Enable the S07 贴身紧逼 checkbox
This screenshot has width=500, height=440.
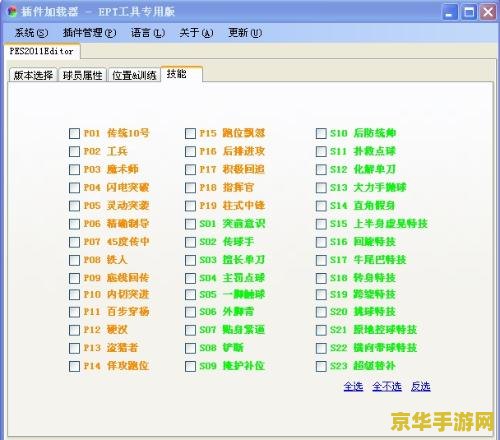190,330
